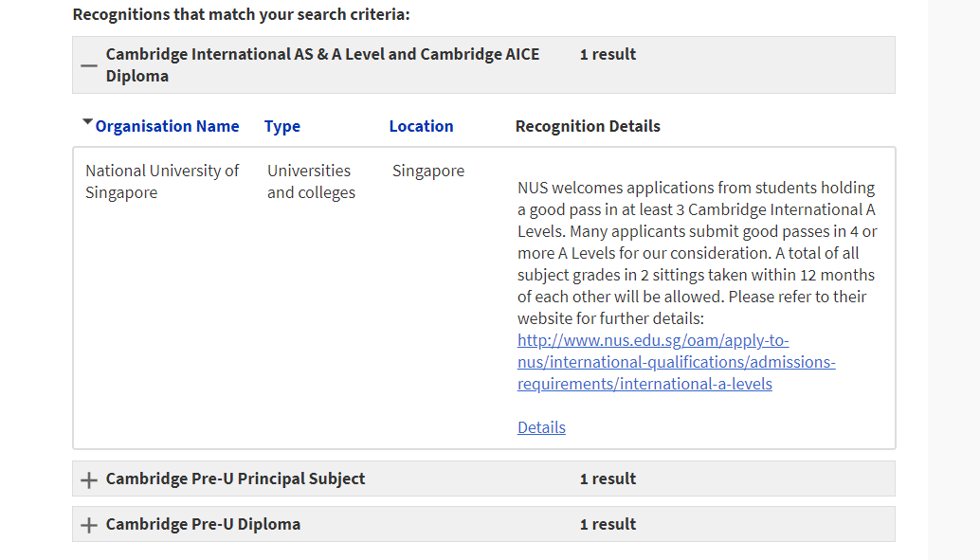This screenshot has height=560, width=980.
Task: Sort results by Type column
Action: point(281,126)
